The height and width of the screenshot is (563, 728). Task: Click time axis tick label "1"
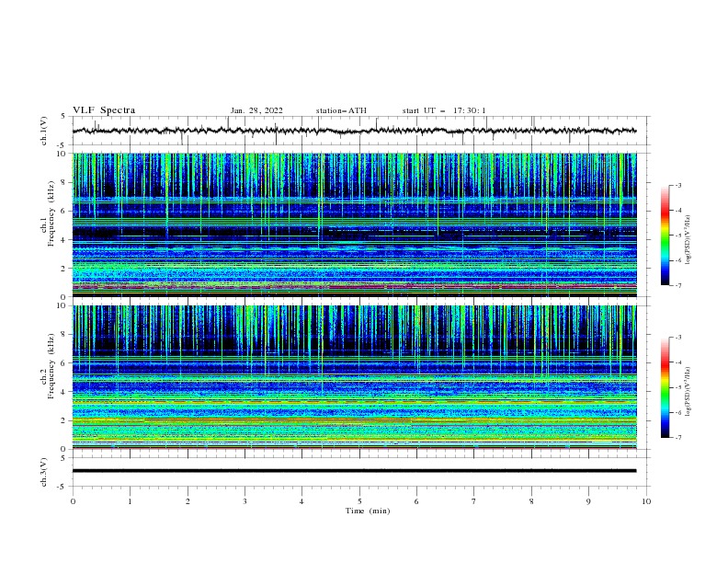point(130,501)
